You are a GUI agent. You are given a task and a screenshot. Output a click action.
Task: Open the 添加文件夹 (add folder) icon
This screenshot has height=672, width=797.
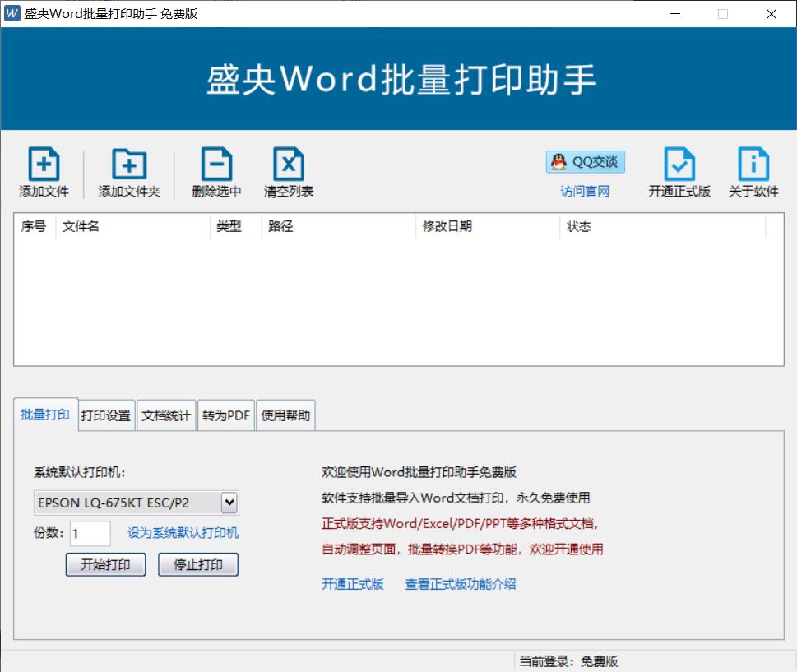coord(129,164)
